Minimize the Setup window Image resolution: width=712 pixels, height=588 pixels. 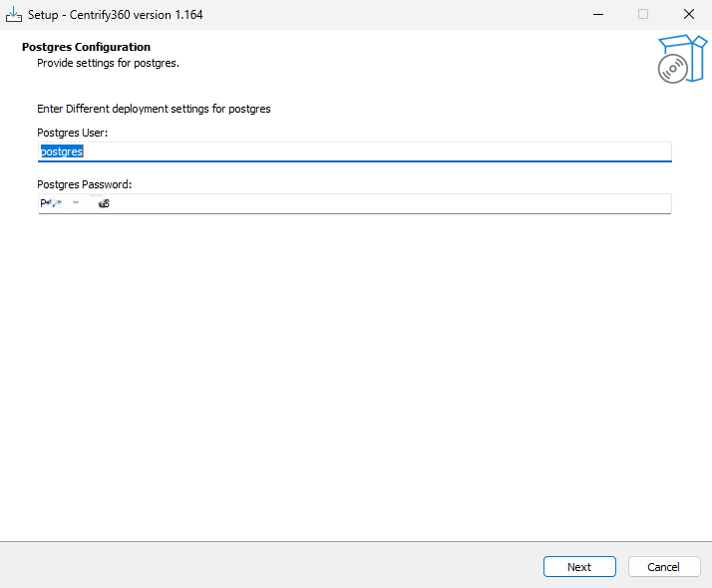(598, 15)
